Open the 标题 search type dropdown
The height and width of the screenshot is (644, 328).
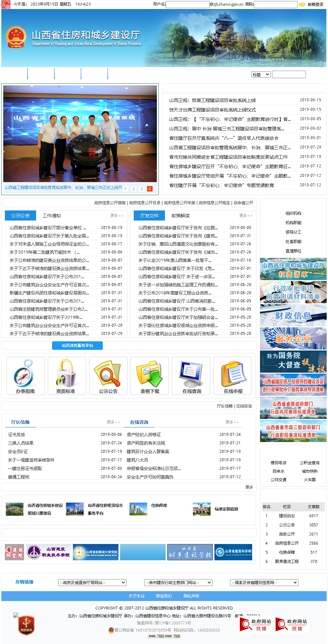pos(261,75)
